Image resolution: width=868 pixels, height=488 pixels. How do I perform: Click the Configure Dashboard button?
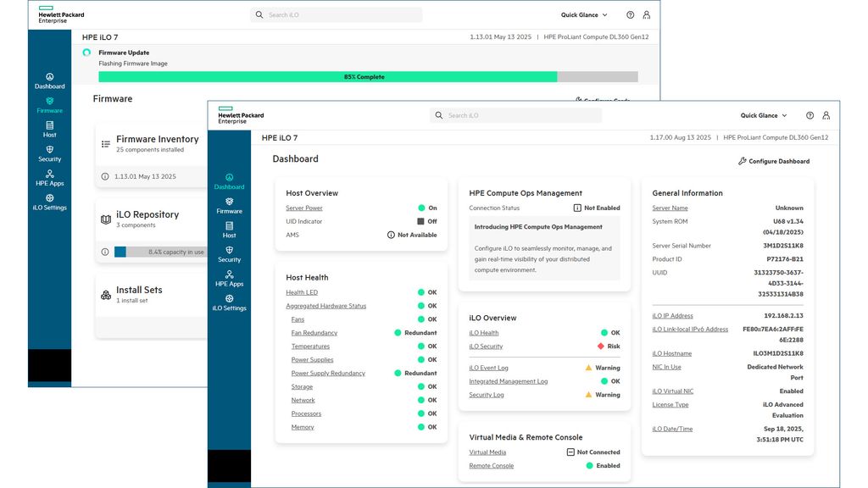[772, 161]
